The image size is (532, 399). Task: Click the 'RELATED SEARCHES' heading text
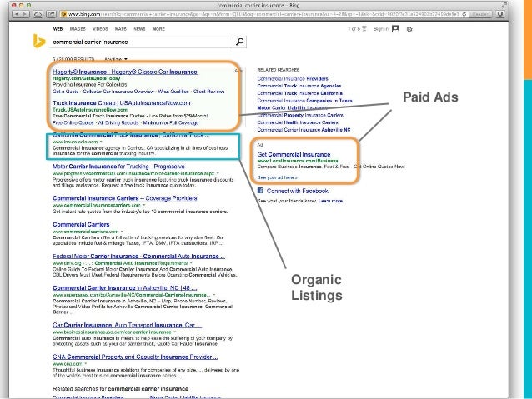click(x=279, y=70)
